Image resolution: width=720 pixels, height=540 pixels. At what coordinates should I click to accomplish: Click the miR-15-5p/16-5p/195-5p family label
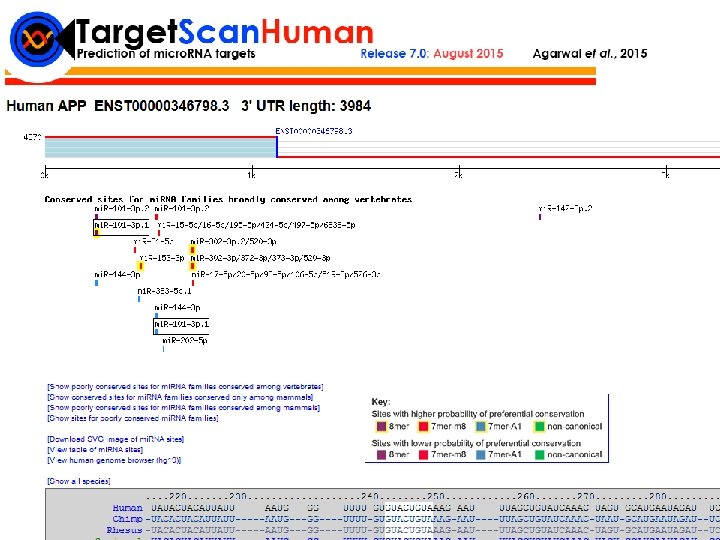[256, 225]
